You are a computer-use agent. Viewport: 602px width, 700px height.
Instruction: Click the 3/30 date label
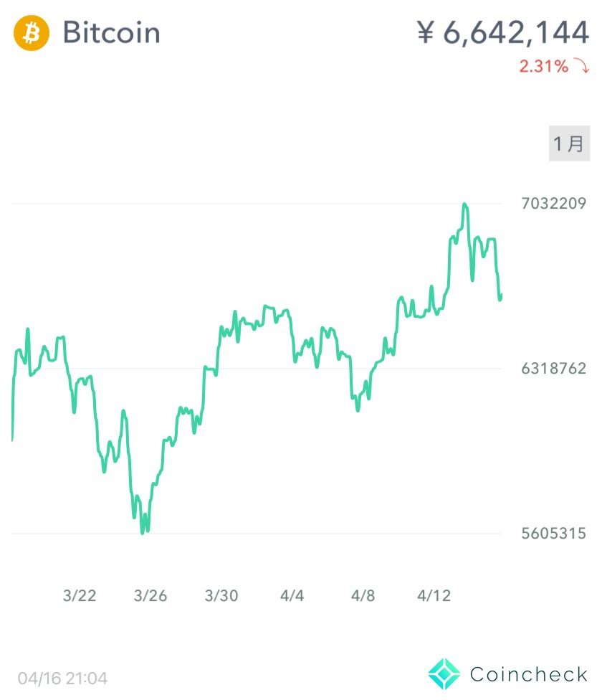point(221,595)
